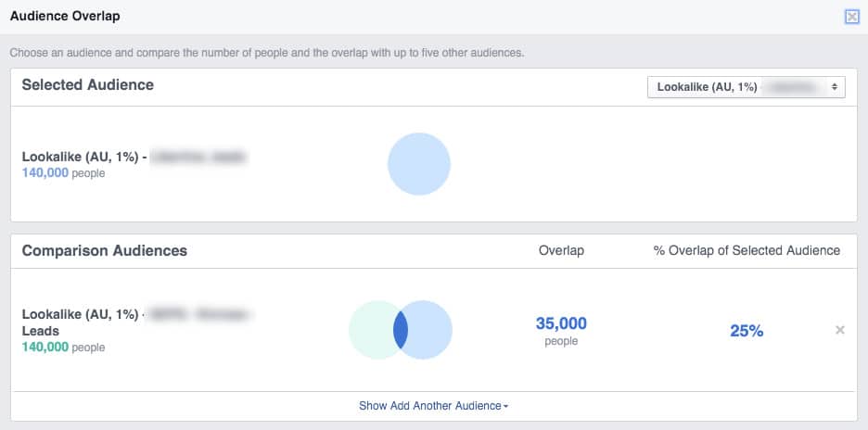Expand Show Add Another Audience

(433, 406)
